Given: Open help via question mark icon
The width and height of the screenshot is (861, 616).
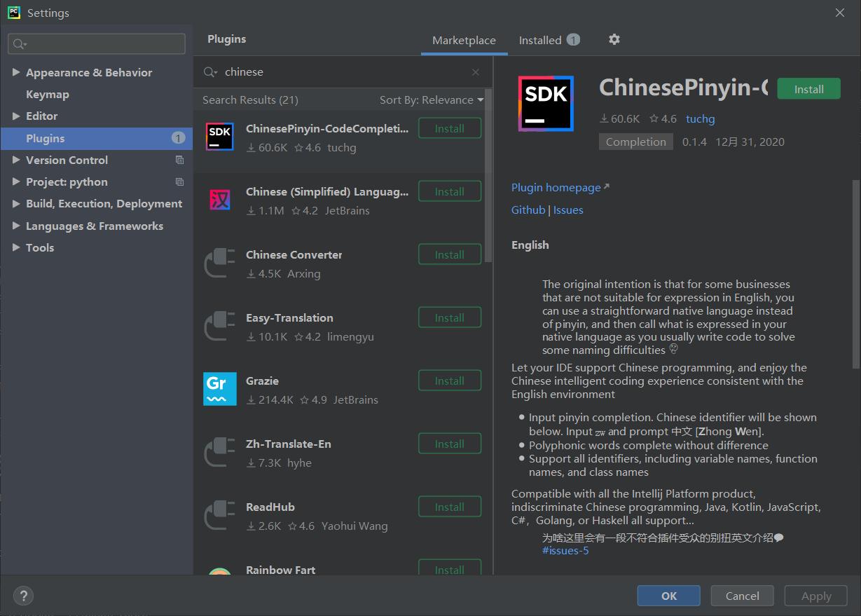Looking at the screenshot, I should click(23, 596).
